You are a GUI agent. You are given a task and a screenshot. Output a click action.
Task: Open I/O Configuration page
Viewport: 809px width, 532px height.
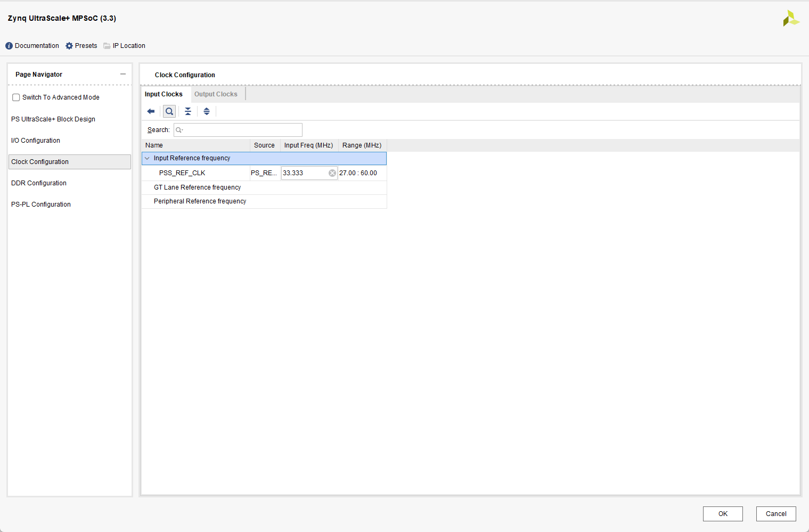coord(36,141)
